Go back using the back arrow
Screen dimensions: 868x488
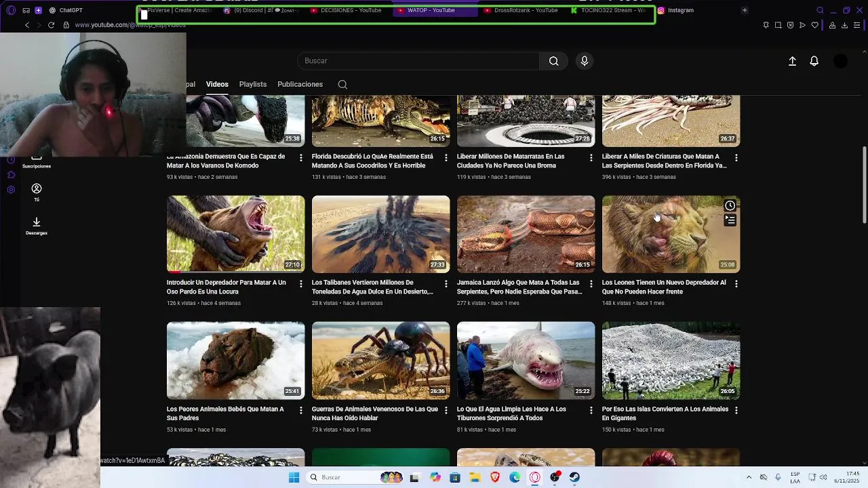[27, 25]
